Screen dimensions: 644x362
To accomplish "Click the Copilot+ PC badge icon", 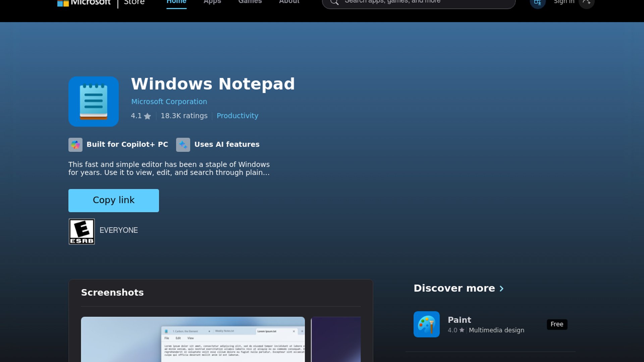I will coord(75,145).
